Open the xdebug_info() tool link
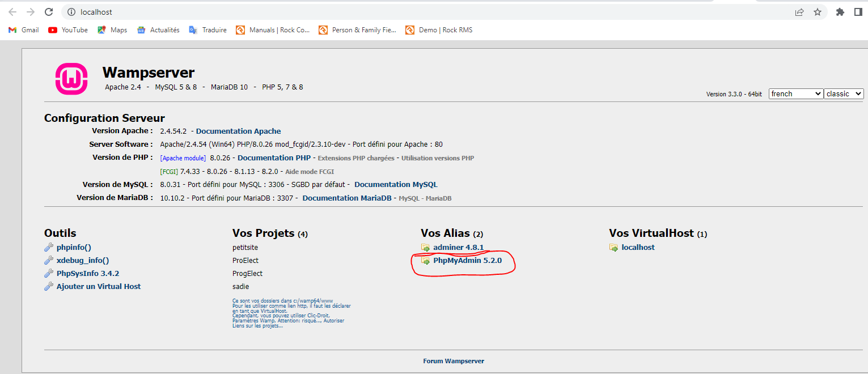 coord(83,260)
